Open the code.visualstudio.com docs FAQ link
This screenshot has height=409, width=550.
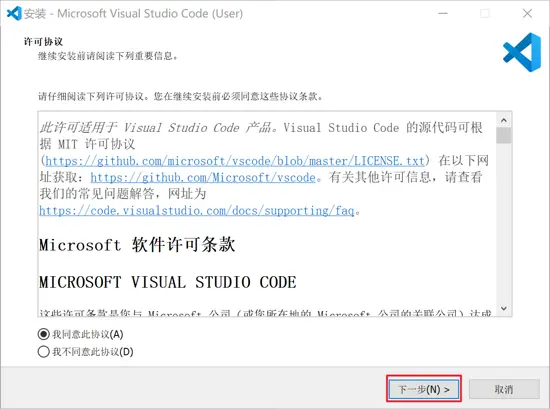(197, 210)
